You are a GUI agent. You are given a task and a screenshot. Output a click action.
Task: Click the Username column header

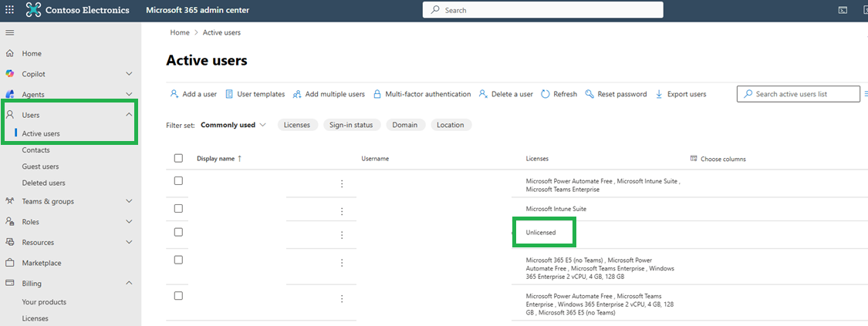click(375, 159)
